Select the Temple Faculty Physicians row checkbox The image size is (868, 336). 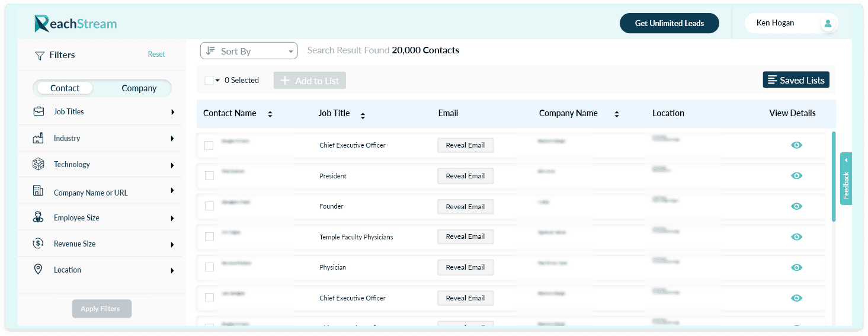point(209,237)
